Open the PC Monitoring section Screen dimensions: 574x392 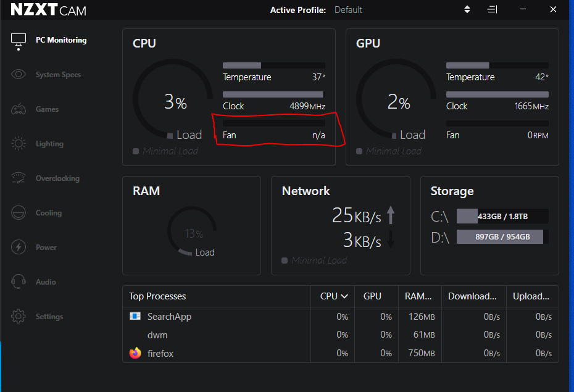[x=61, y=40]
